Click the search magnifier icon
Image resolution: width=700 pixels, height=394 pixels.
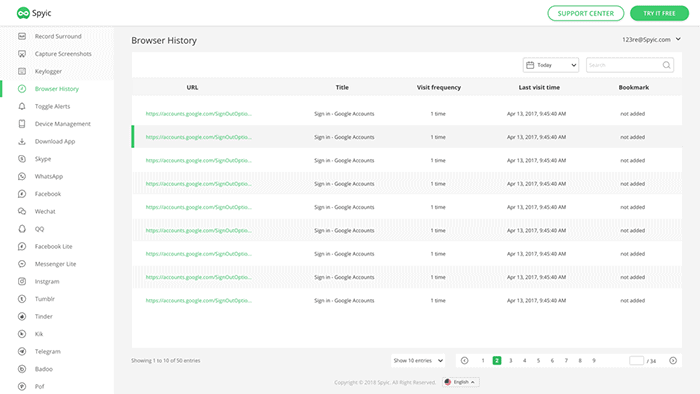[x=666, y=65]
